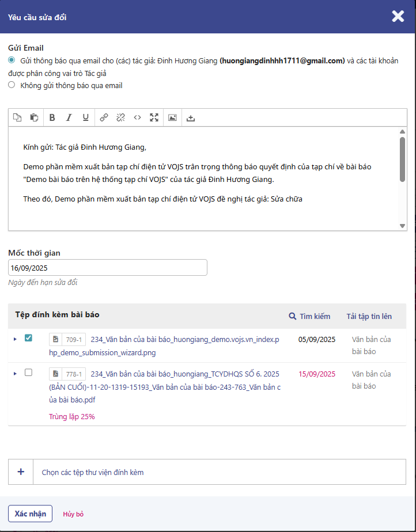This screenshot has width=416, height=532.
Task: Click the deadline date field 16/09/2025
Action: 107,268
